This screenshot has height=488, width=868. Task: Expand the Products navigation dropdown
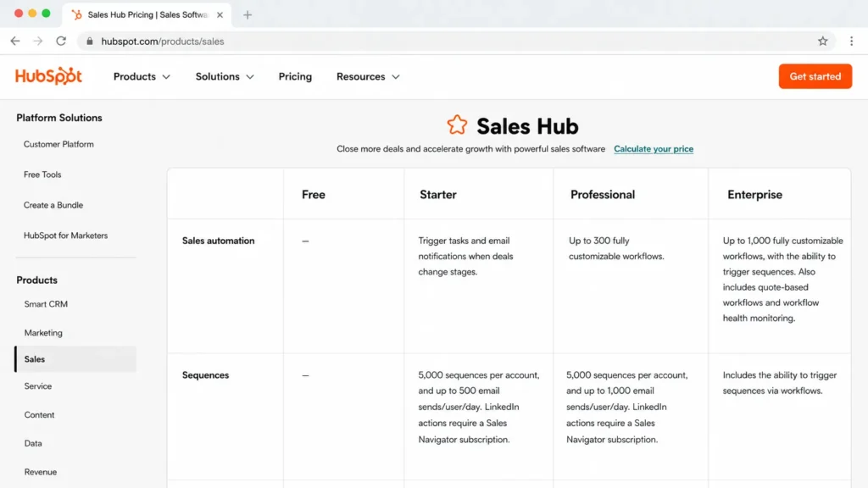[x=142, y=76]
